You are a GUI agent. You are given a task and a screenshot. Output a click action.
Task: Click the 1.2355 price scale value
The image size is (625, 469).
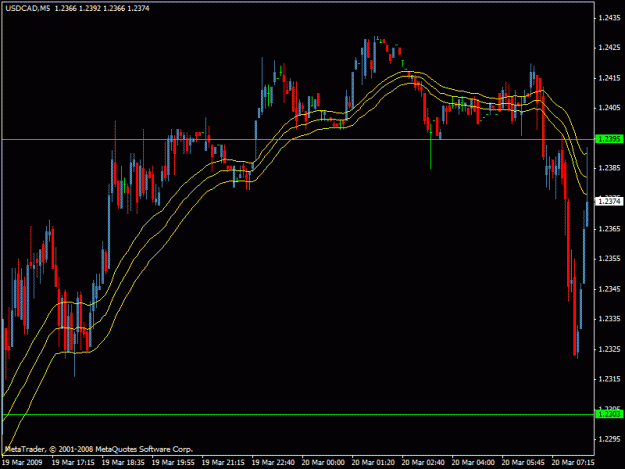tap(609, 259)
